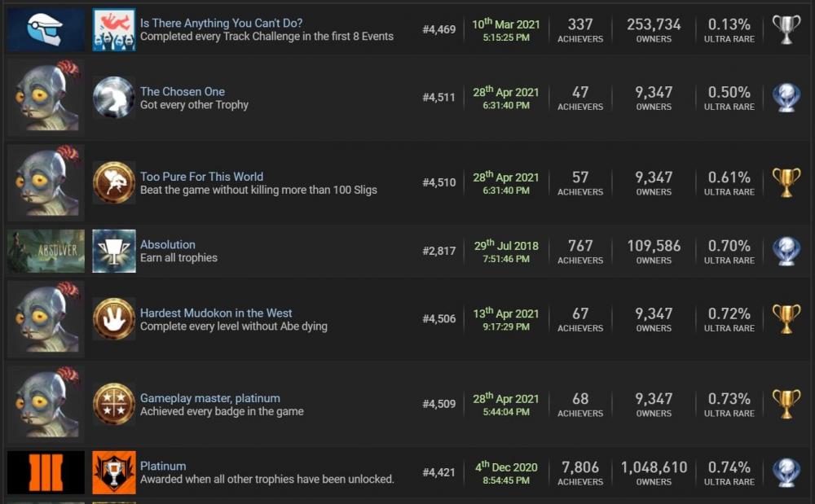
Task: Select The Chosen One circular trophy badge
Action: [x=112, y=98]
